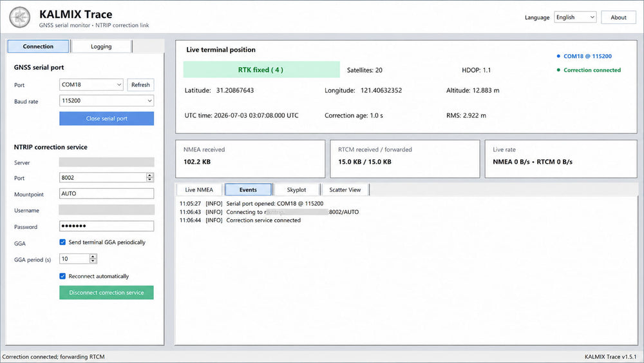
Task: Click the Correction connected status text
Action: click(x=592, y=70)
